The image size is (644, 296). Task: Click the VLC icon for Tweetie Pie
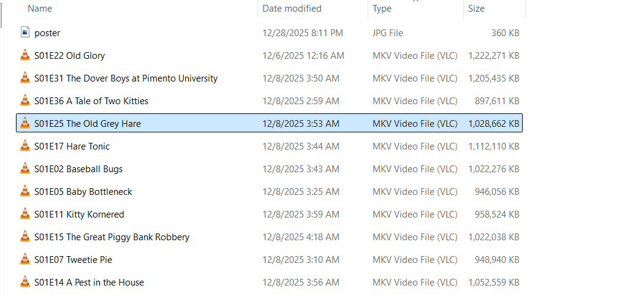(25, 260)
